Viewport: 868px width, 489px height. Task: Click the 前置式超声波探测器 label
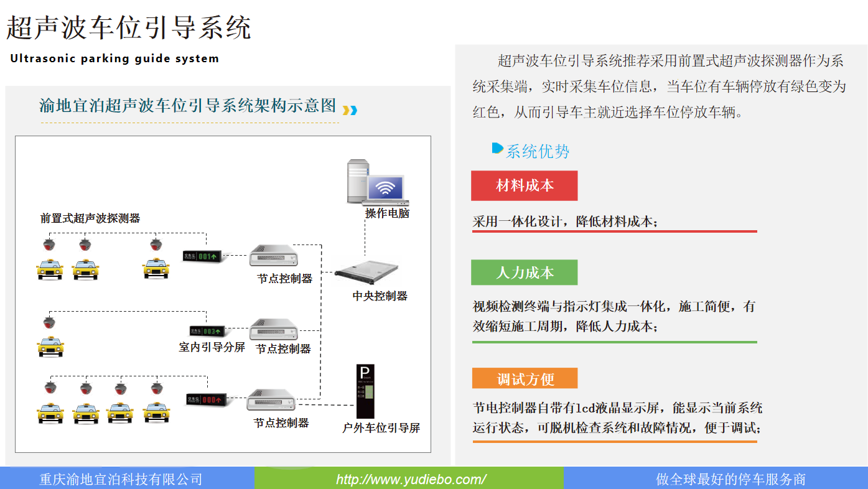pos(90,218)
